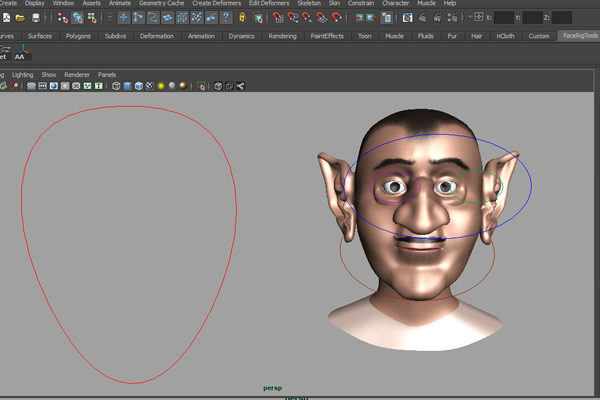Enable use all lights yellow bulb icon
The height and width of the screenshot is (400, 600).
(161, 86)
